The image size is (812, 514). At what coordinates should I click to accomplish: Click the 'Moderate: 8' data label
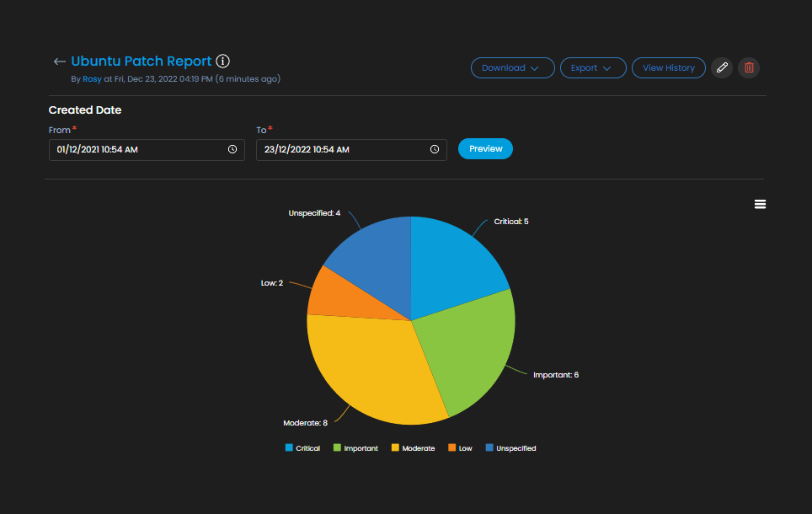(306, 423)
